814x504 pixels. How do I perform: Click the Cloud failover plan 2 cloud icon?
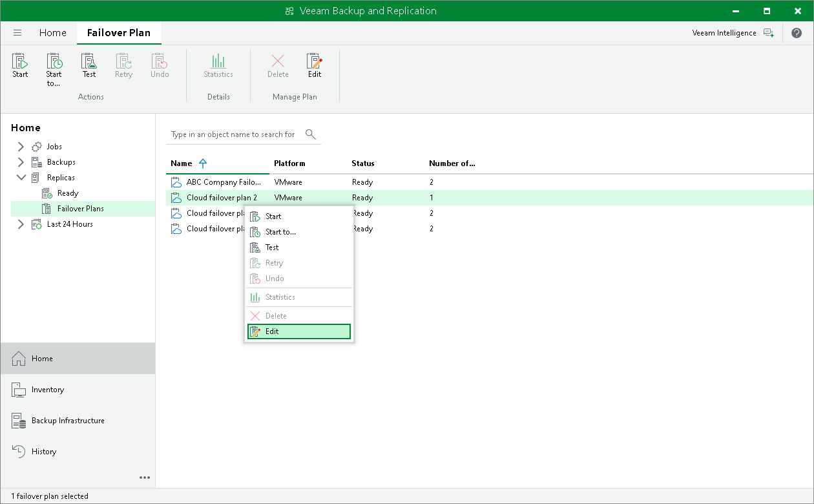tap(176, 198)
